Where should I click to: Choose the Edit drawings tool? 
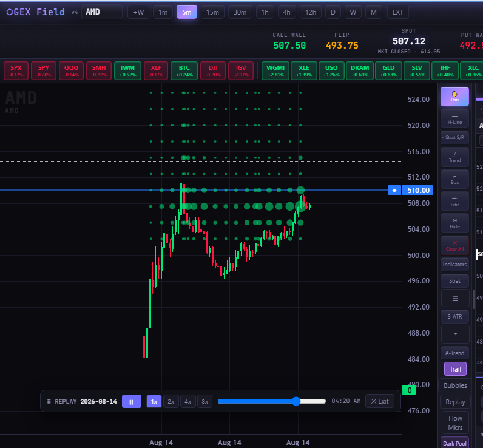[x=454, y=201]
